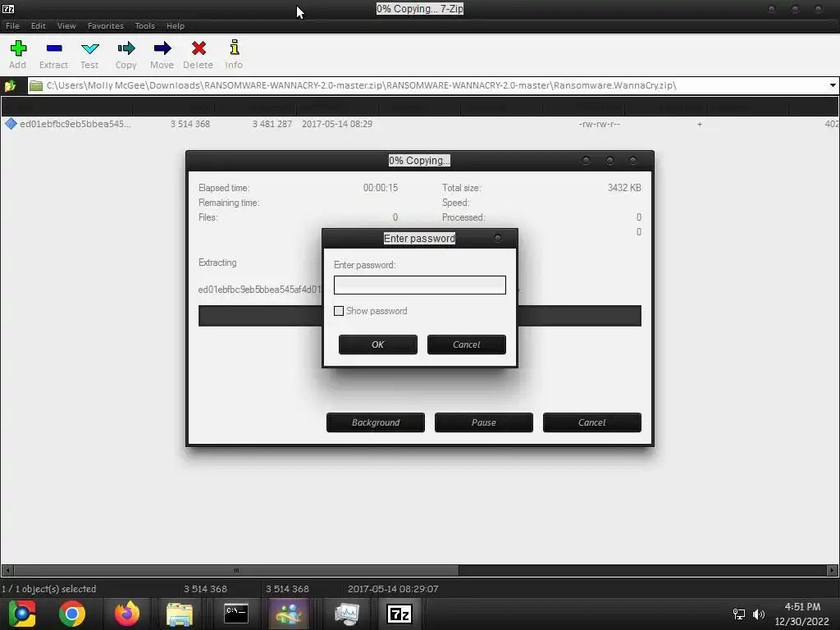Open the Edit menu

[x=38, y=25]
